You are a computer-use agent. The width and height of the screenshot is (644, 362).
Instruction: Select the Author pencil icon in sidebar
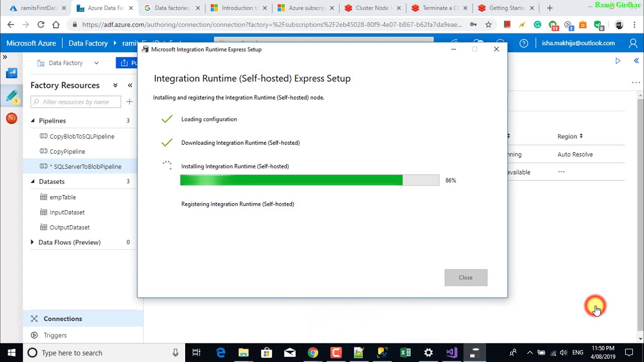[x=12, y=96]
